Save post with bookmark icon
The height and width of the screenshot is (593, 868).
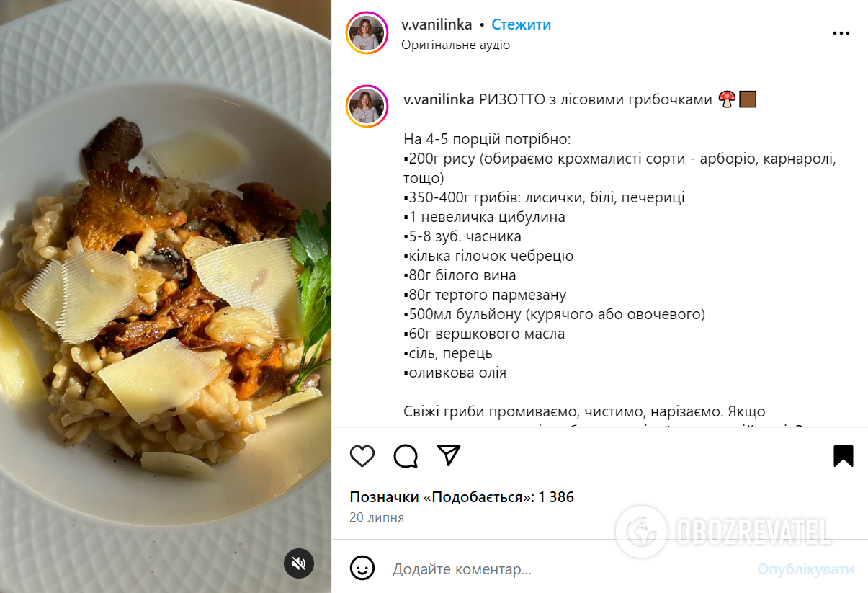point(844,456)
